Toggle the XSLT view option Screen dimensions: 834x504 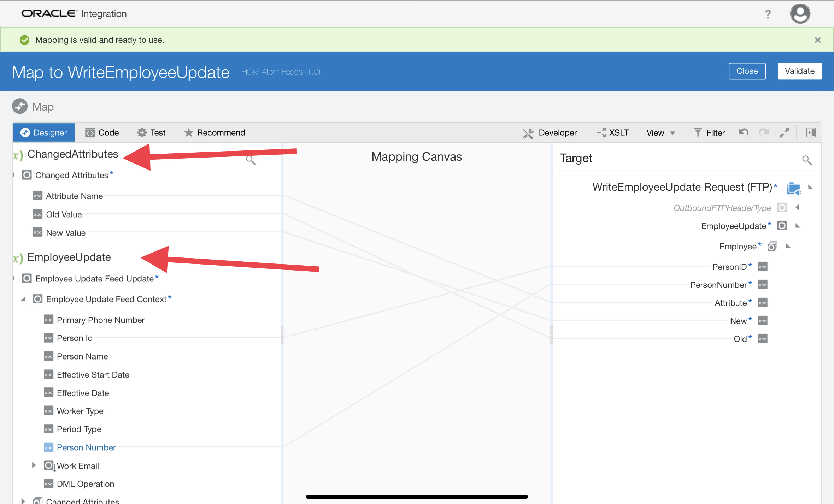pyautogui.click(x=613, y=133)
